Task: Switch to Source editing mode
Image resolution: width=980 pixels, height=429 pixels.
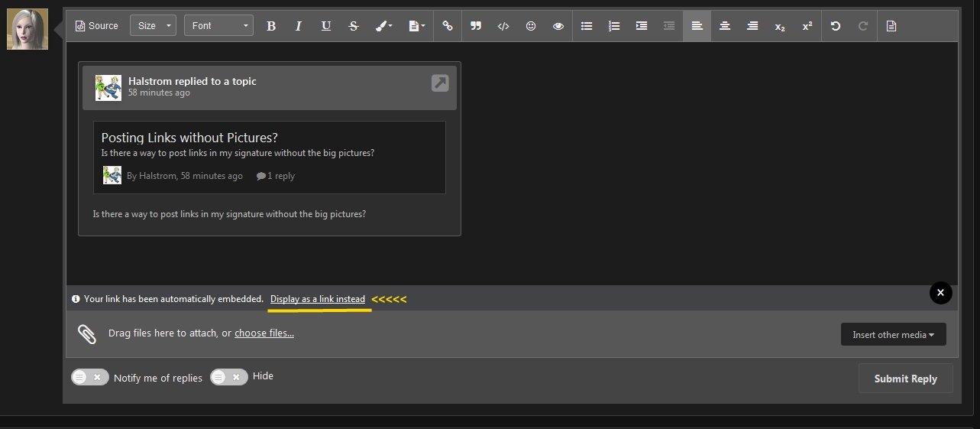Action: (x=97, y=26)
